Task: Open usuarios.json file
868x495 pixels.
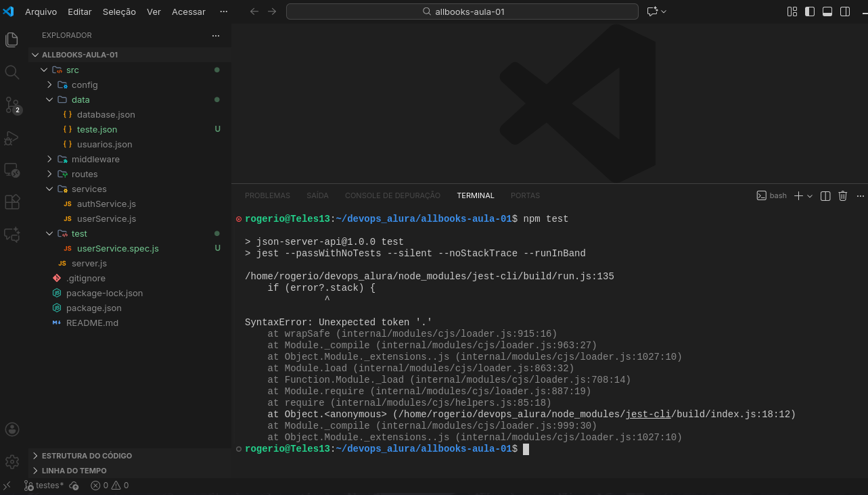Action: 130,144
